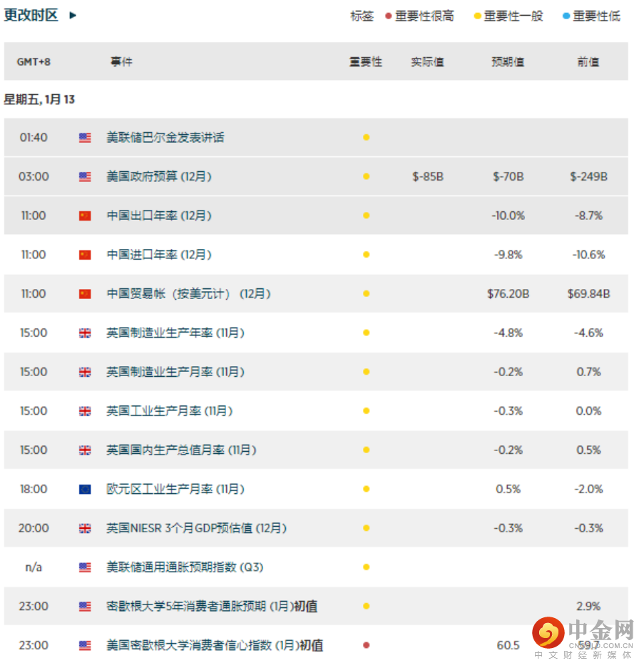Viewport: 644px width, 668px height.
Task: Open event 英国工业生产月率 (11月)
Action: [x=170, y=411]
